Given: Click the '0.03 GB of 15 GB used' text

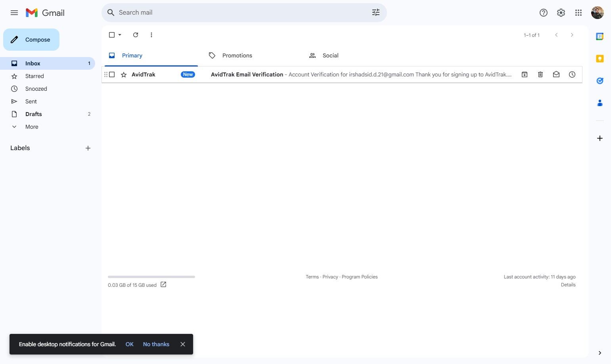Looking at the screenshot, I should click(132, 285).
